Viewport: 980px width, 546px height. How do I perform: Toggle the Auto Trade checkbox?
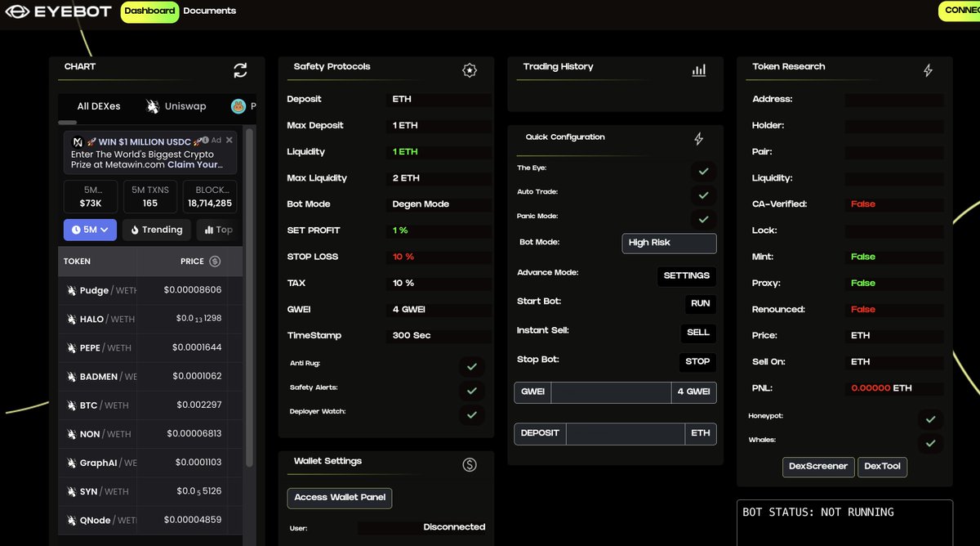click(702, 195)
